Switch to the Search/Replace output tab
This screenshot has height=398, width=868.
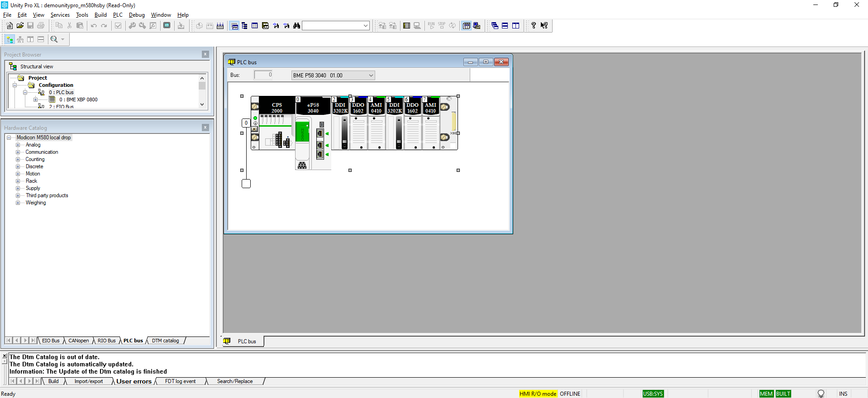235,381
